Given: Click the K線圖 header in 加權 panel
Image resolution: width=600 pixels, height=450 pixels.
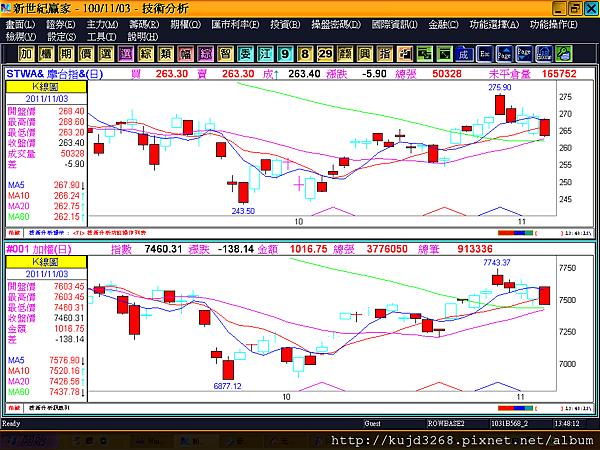Looking at the screenshot, I should tap(46, 262).
